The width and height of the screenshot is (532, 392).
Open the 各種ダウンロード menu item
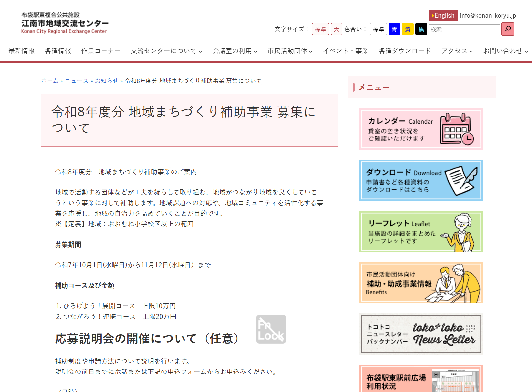[x=405, y=51]
